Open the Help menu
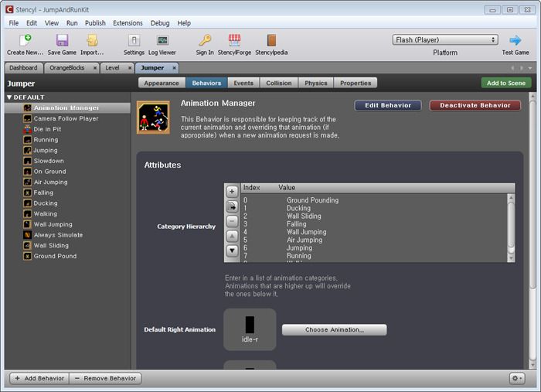Screen dimensions: 541x392 click(184, 23)
